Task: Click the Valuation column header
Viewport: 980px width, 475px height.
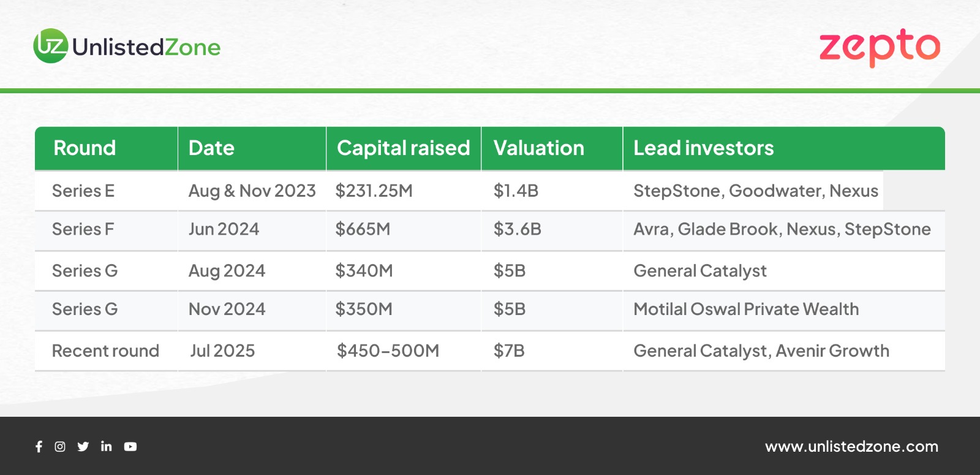Action: [x=538, y=148]
